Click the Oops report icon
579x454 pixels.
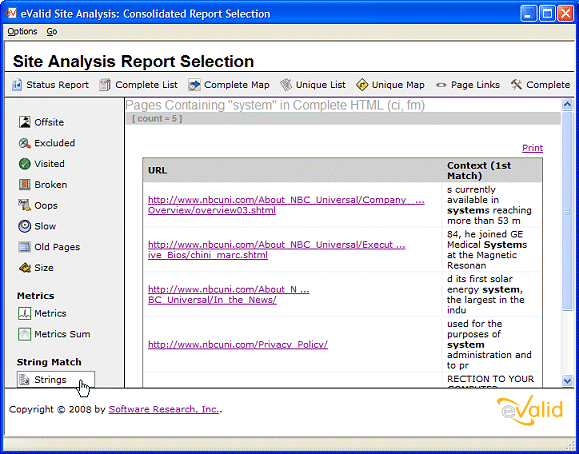[25, 205]
